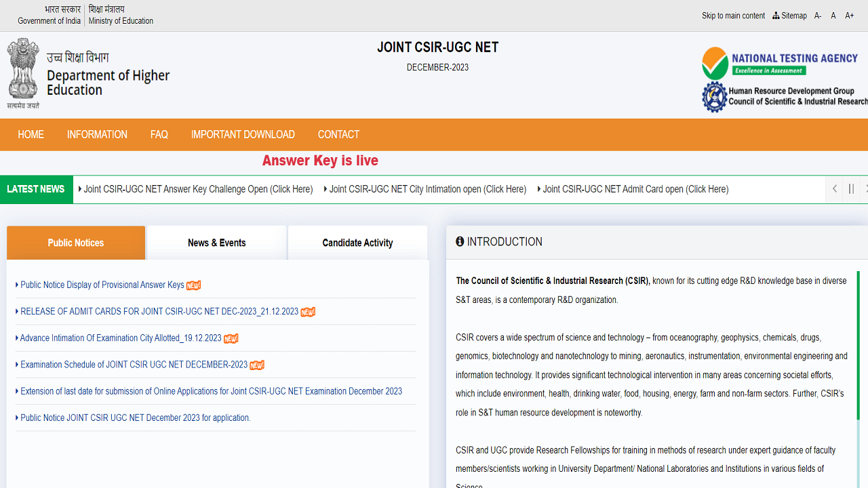Screen dimensions: 868x488
Task: Reset font size with A button
Action: [x=833, y=16]
